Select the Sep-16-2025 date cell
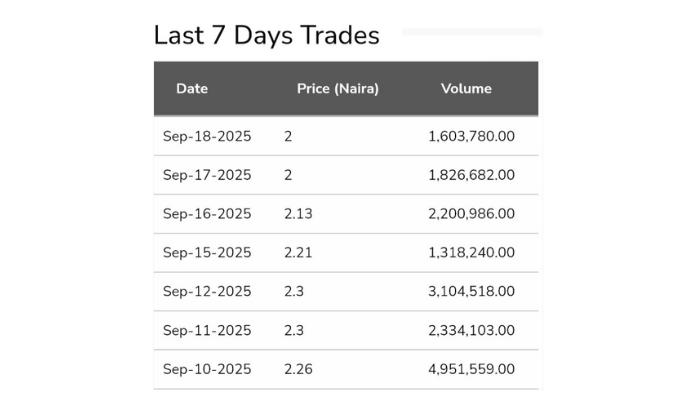The width and height of the screenshot is (700, 400). (x=207, y=214)
